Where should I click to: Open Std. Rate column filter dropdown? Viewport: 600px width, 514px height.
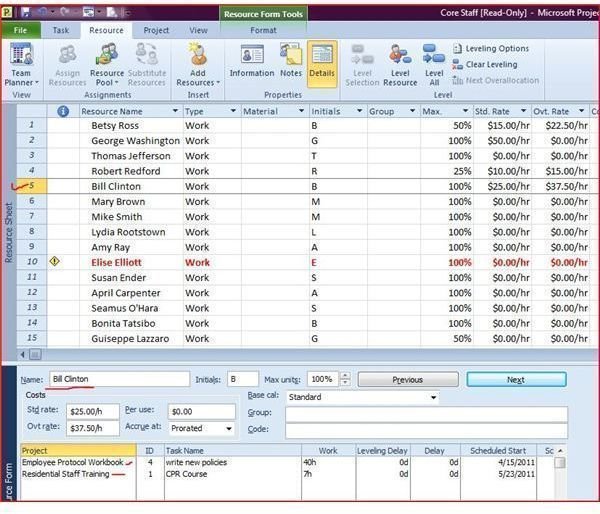[x=523, y=111]
